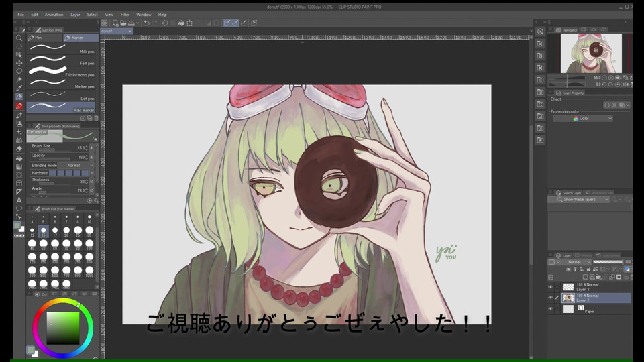Choose the 15 brush size preset

(43, 231)
